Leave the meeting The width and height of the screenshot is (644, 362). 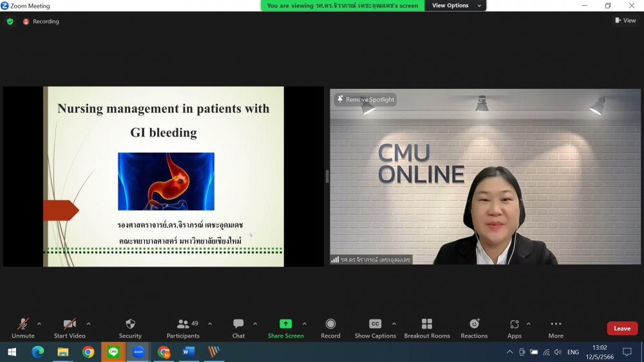coord(621,329)
